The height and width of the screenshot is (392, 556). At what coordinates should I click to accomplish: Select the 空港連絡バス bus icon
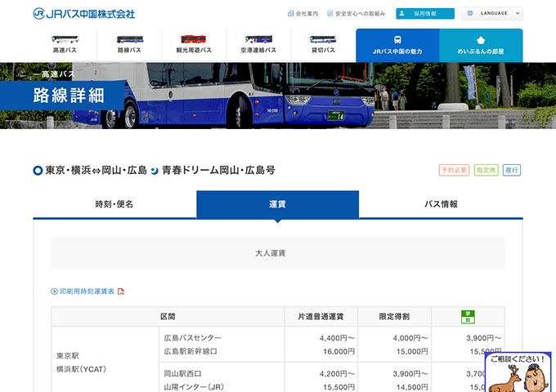(258, 39)
